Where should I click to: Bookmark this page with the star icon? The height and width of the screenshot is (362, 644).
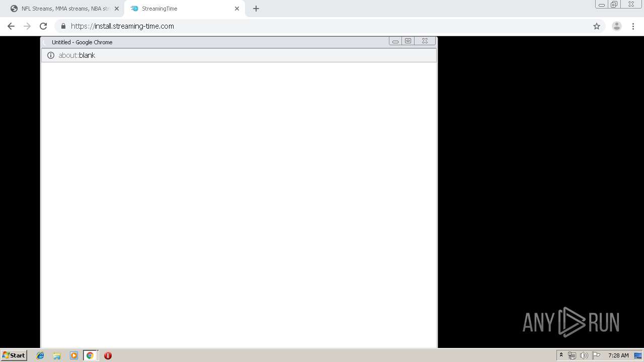click(x=597, y=26)
